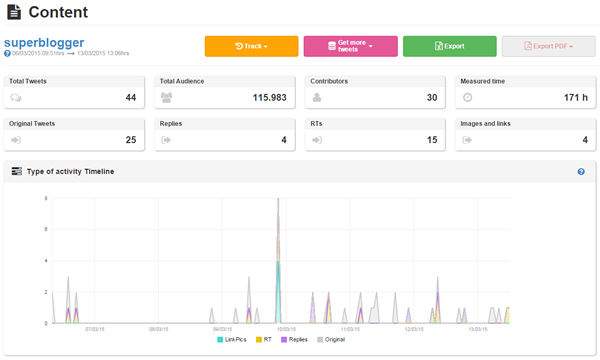This screenshot has width=600, height=360.
Task: Click the Total Audience value 115.983
Action: 269,98
